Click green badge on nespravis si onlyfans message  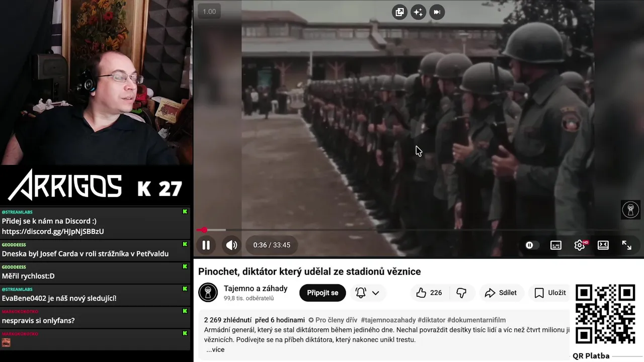point(185,311)
